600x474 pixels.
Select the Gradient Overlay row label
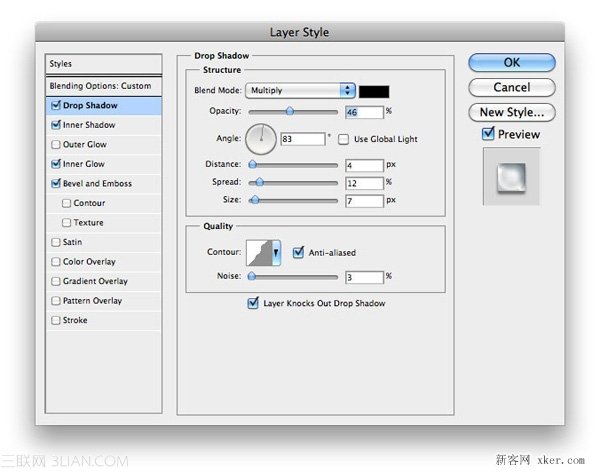95,281
